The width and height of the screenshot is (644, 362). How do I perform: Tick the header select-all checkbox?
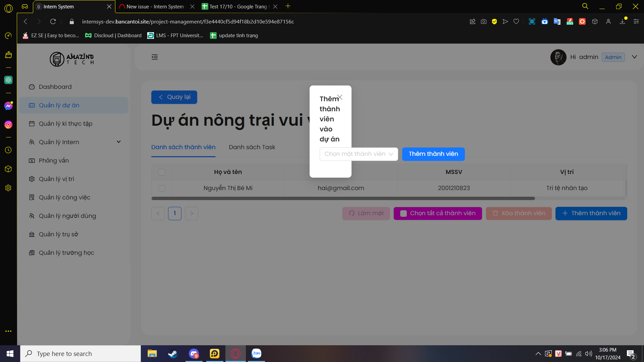pos(162,172)
